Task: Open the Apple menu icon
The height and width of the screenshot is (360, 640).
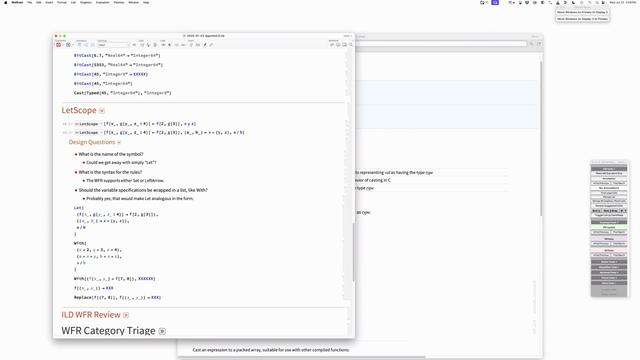Action: click(x=6, y=2)
